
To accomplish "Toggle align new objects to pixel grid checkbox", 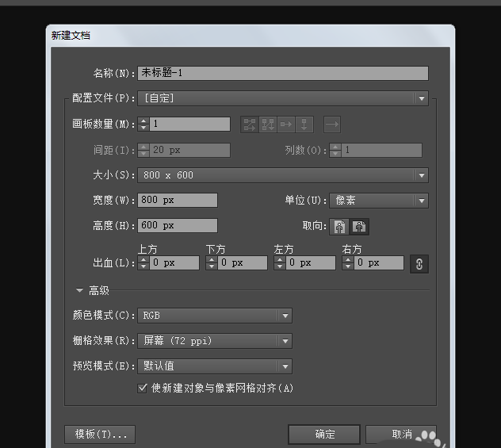I will coord(142,389).
